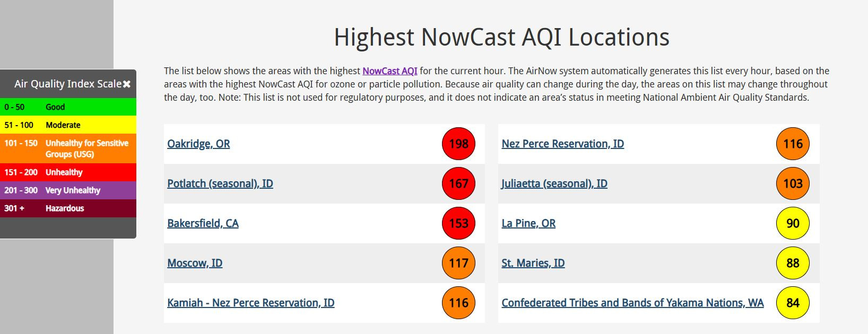868x334 pixels.
Task: Open Confederated Tribes of Yakama Nations link
Action: [x=632, y=303]
